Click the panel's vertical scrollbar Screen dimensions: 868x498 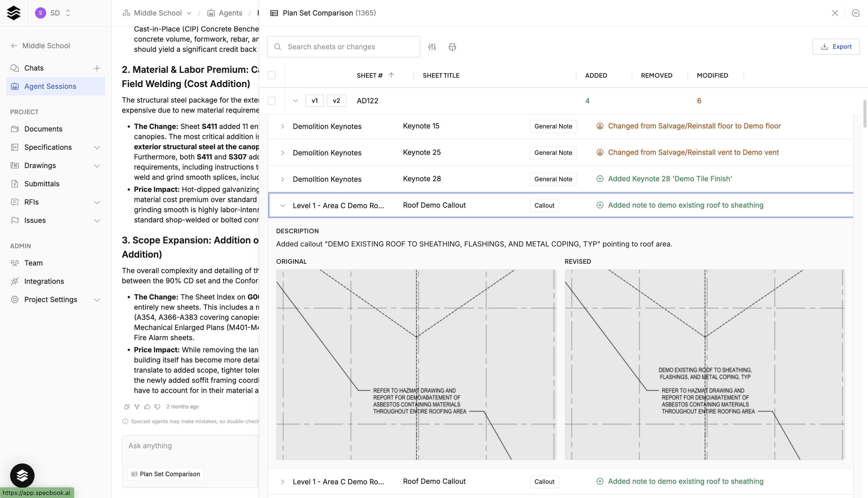[865, 113]
